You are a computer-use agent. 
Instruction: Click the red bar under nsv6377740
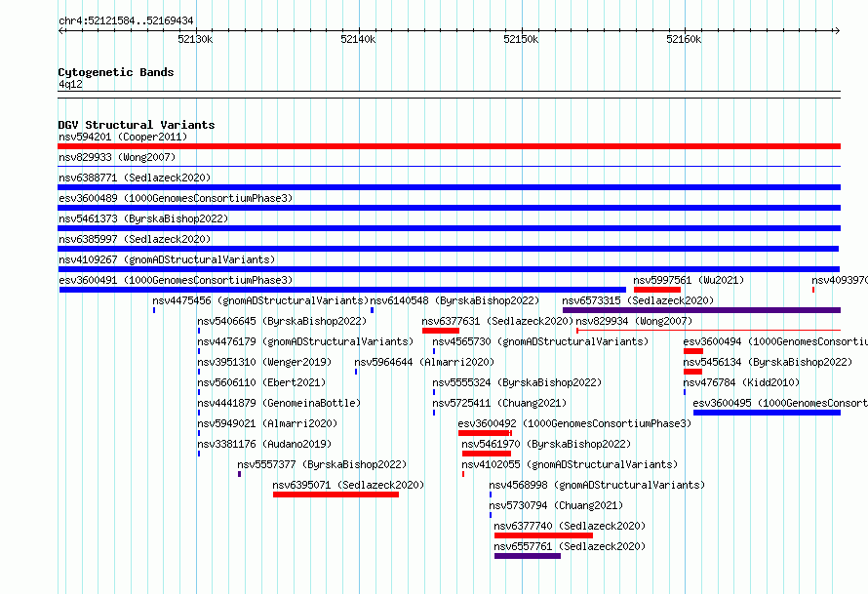(x=543, y=535)
